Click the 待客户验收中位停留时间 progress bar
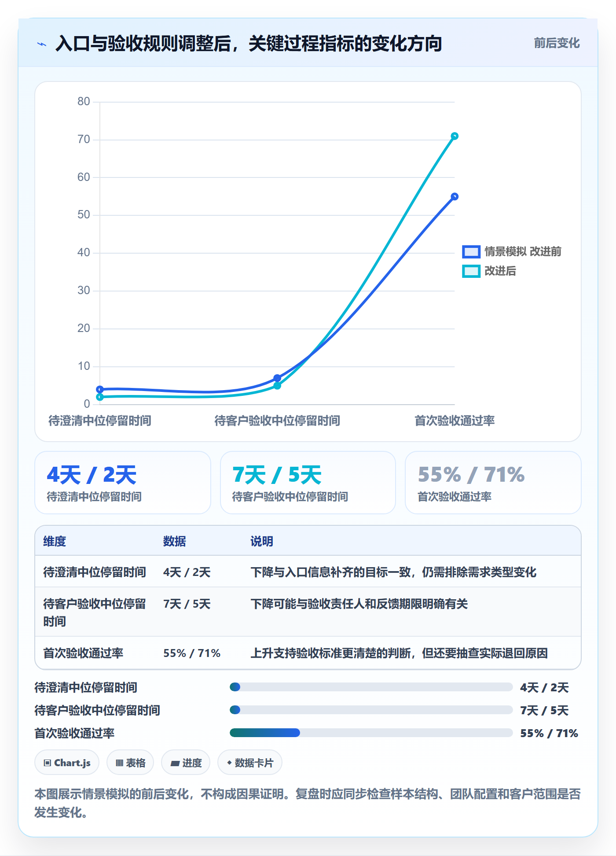The height and width of the screenshot is (856, 616). pos(371,710)
